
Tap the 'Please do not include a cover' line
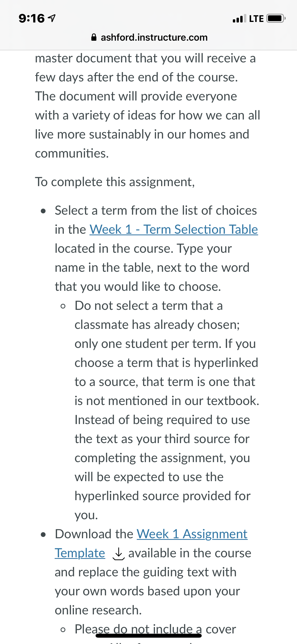pos(155,629)
